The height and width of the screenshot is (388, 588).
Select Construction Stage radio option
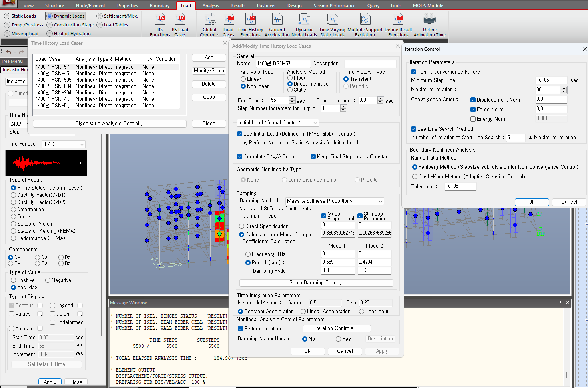(x=50, y=25)
